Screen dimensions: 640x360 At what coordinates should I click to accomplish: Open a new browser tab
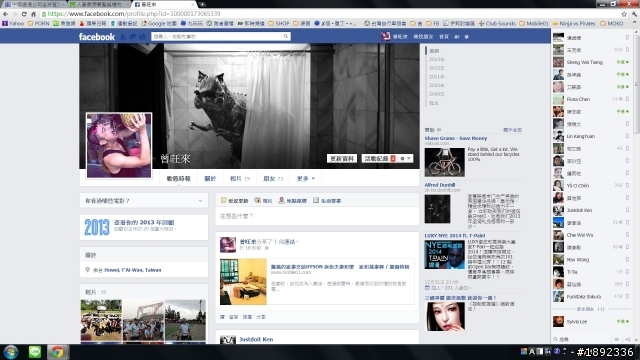tap(202, 4)
